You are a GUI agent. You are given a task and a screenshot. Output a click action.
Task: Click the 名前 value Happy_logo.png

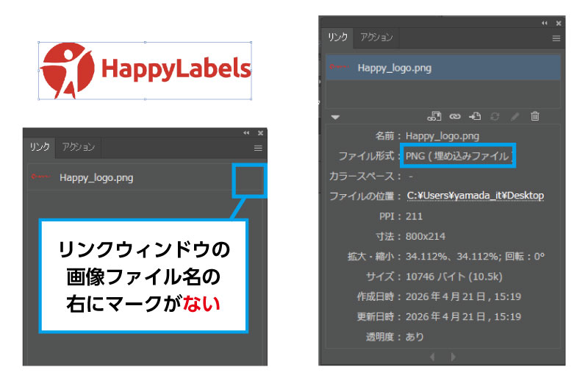pos(442,136)
